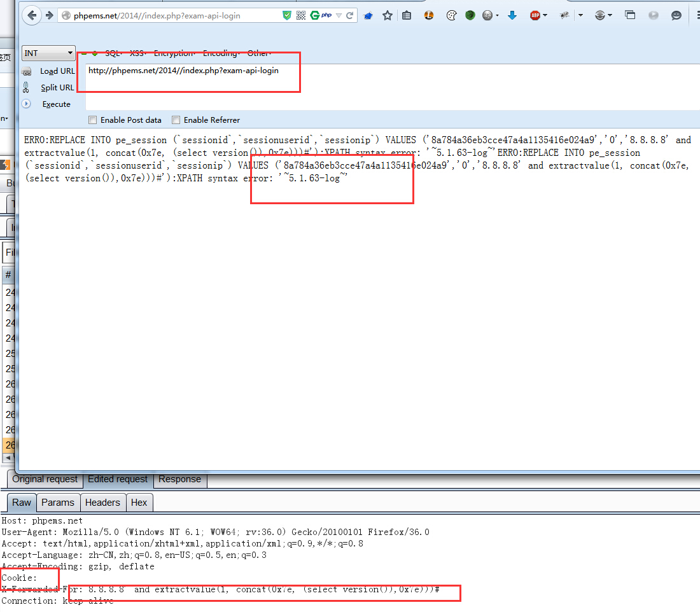The image size is (700, 612).
Task: Click the green ball extension icon
Action: [x=470, y=16]
